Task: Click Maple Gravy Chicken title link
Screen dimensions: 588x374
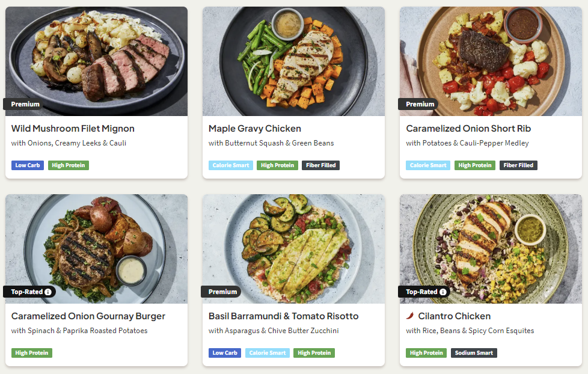Action: pyautogui.click(x=255, y=128)
